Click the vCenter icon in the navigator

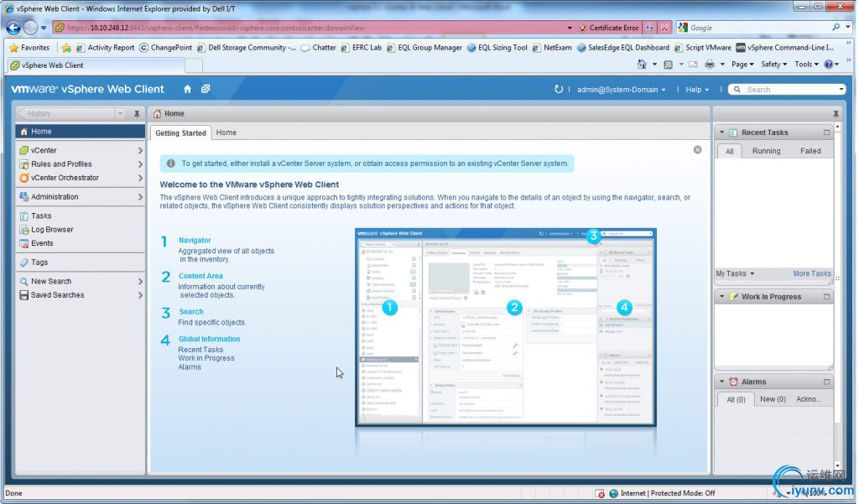24,150
